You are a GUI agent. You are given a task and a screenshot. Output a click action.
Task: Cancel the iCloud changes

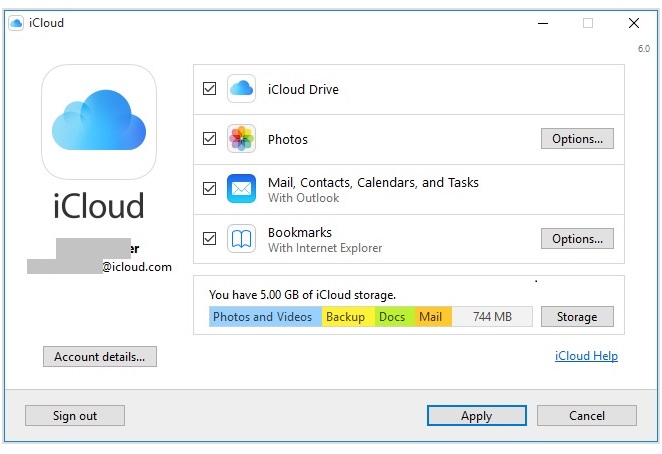click(x=587, y=416)
